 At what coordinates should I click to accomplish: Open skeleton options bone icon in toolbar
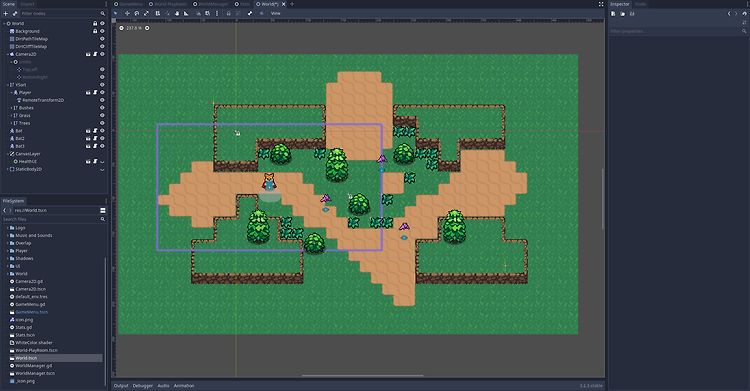point(250,13)
